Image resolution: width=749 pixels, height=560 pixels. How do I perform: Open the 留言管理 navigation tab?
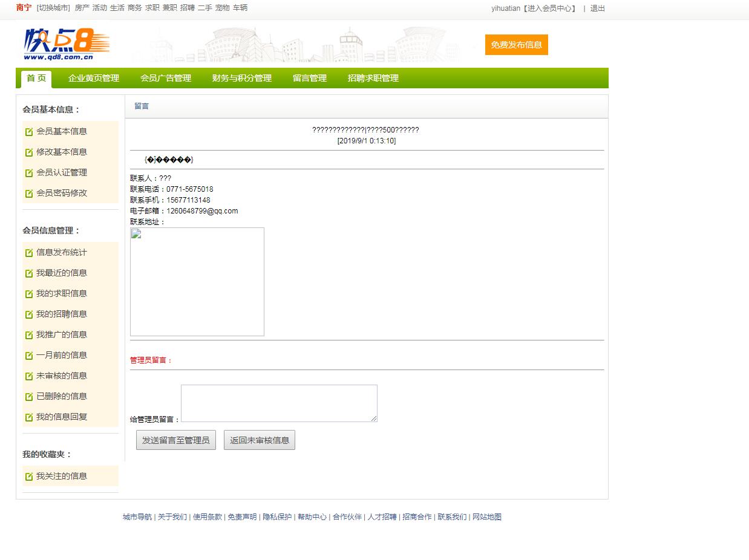tap(309, 79)
